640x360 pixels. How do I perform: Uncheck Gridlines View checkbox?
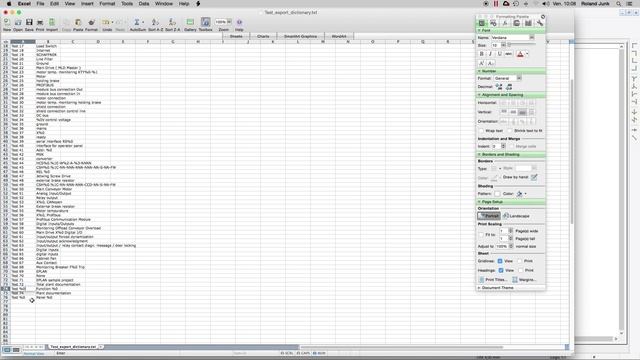point(500,261)
